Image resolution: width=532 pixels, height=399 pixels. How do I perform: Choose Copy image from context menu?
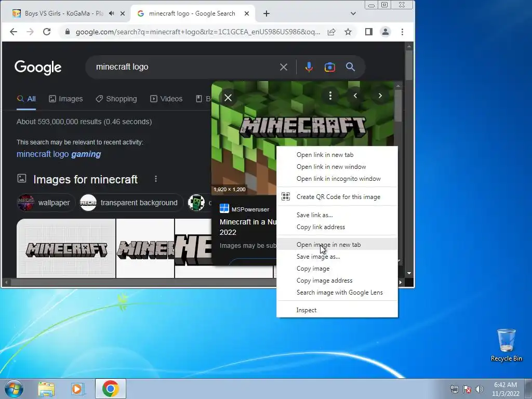coord(337,269)
